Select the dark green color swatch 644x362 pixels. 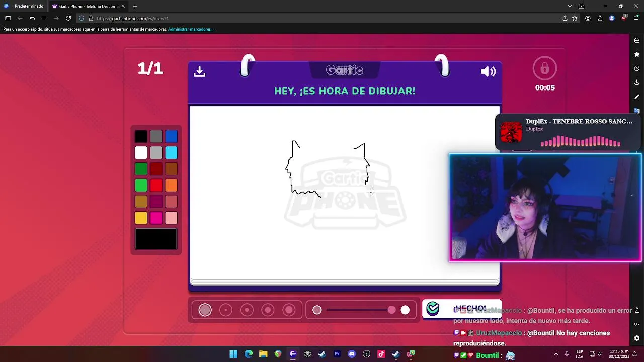coord(141,169)
